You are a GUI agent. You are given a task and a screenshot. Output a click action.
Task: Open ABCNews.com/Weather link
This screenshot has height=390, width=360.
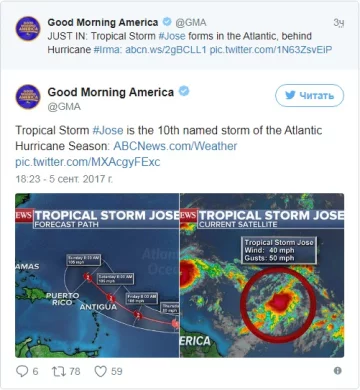point(175,146)
